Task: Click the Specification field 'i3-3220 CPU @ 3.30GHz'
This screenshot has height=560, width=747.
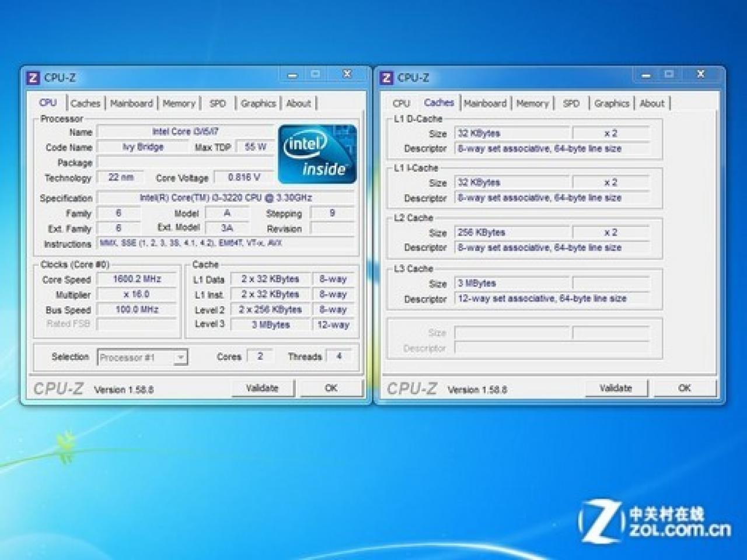Action: 226,198
